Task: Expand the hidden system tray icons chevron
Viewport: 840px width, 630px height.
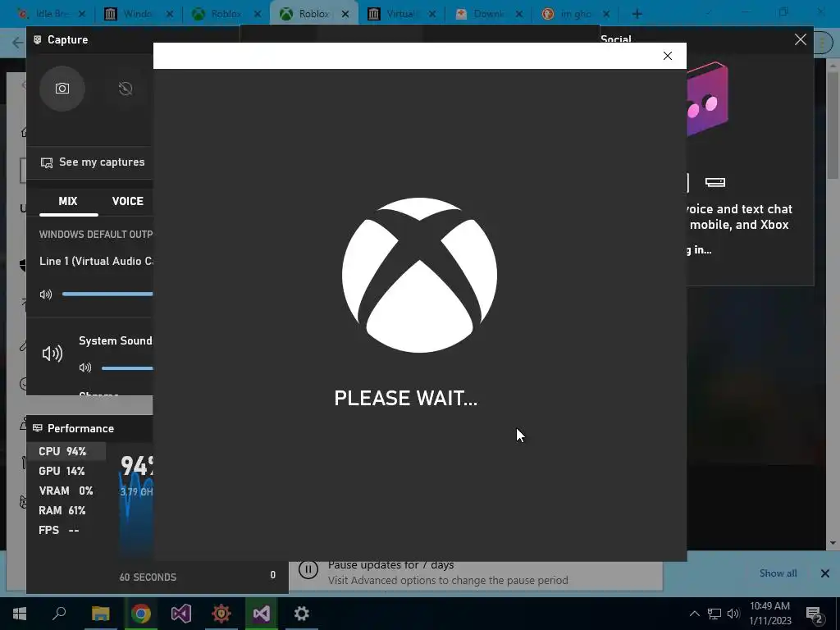Action: [x=694, y=614]
